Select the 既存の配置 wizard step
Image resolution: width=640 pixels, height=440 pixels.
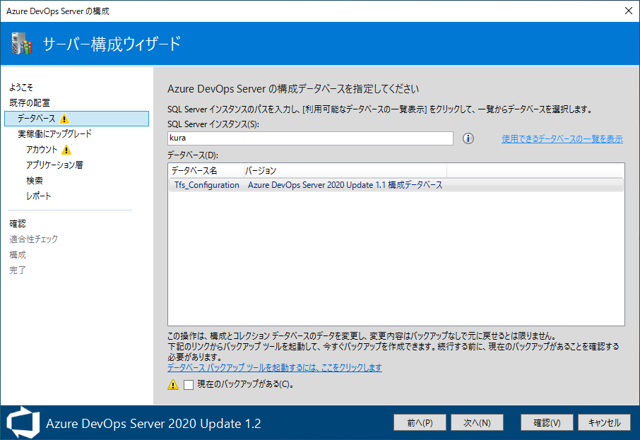pyautogui.click(x=29, y=103)
